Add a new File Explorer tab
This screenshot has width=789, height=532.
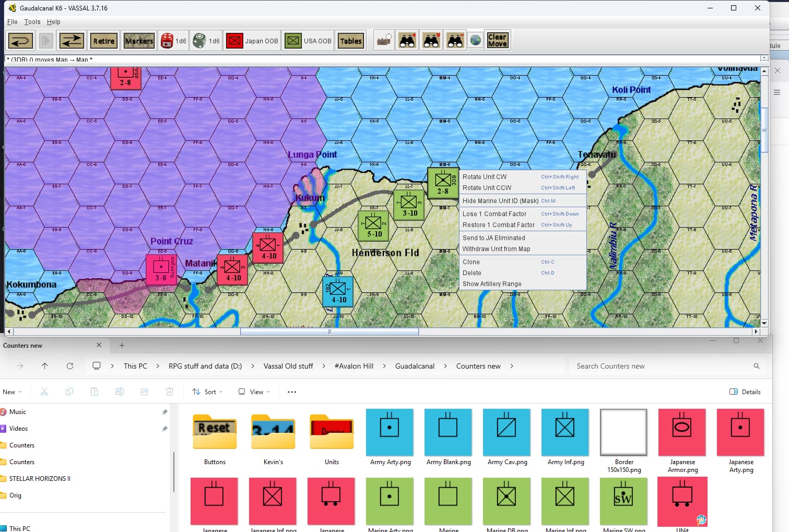tap(122, 345)
